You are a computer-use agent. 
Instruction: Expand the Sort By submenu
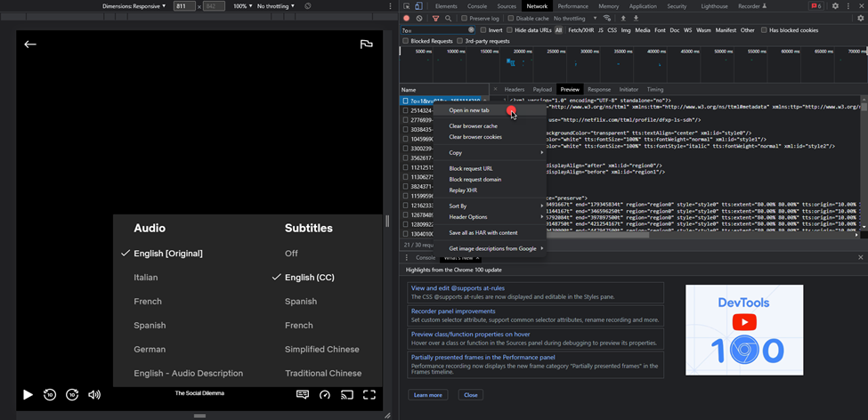458,206
